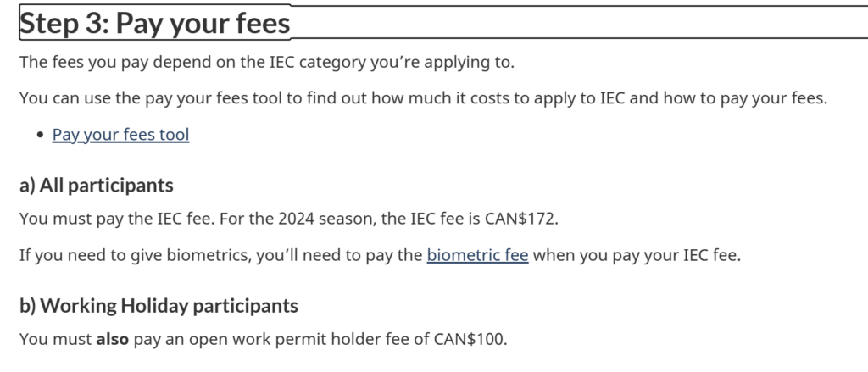Open the "Pay your fees tool" link
Viewport: 868px width, 372px height.
[x=120, y=135]
